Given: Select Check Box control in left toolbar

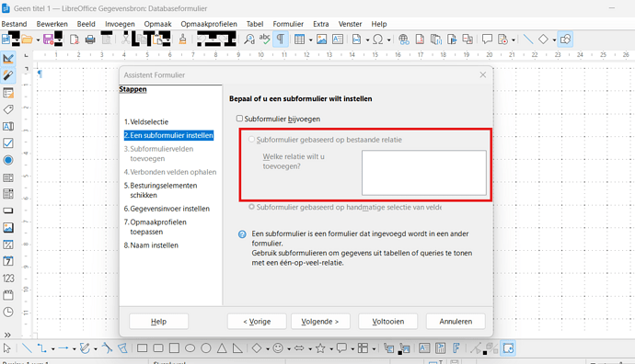Looking at the screenshot, I should tap(8, 143).
